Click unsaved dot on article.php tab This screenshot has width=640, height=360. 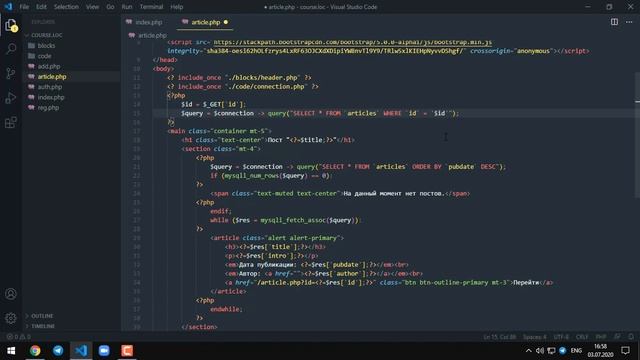226,22
